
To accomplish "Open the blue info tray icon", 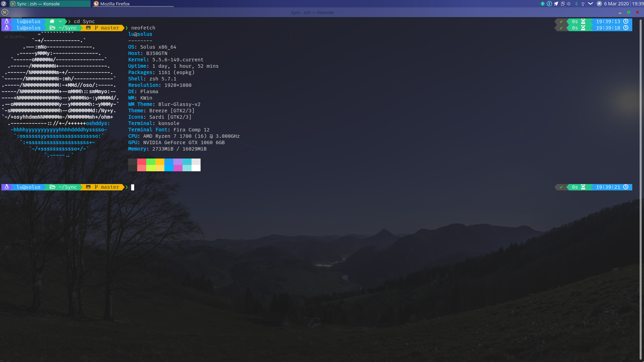I will click(549, 4).
